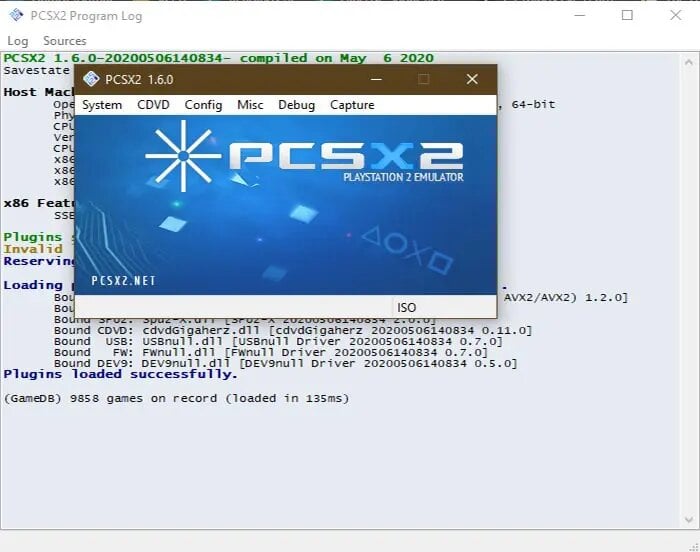Click the disabled maximize button of PCSX2 1.6.0

(x=424, y=79)
